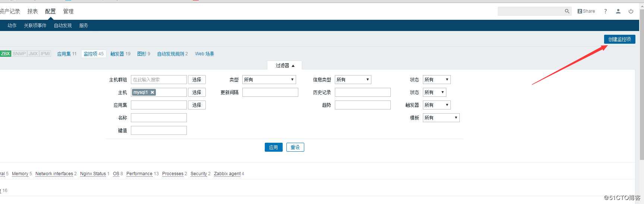Open 自动发现 submenu item
The height and width of the screenshot is (204, 644).
63,25
